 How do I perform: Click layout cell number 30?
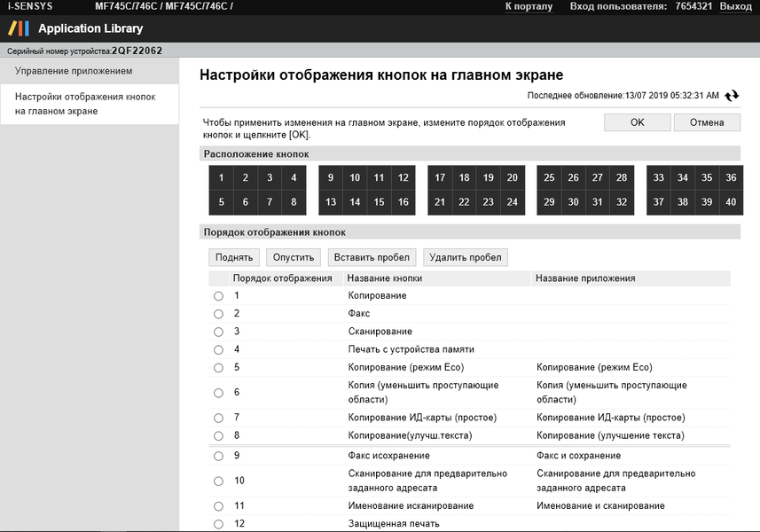573,202
